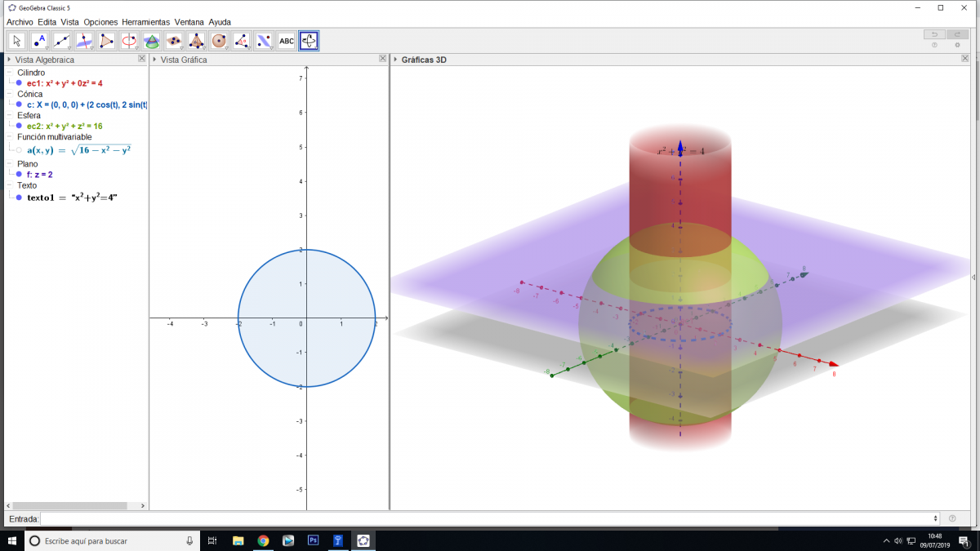Choose the Line through two points tool

[62, 40]
